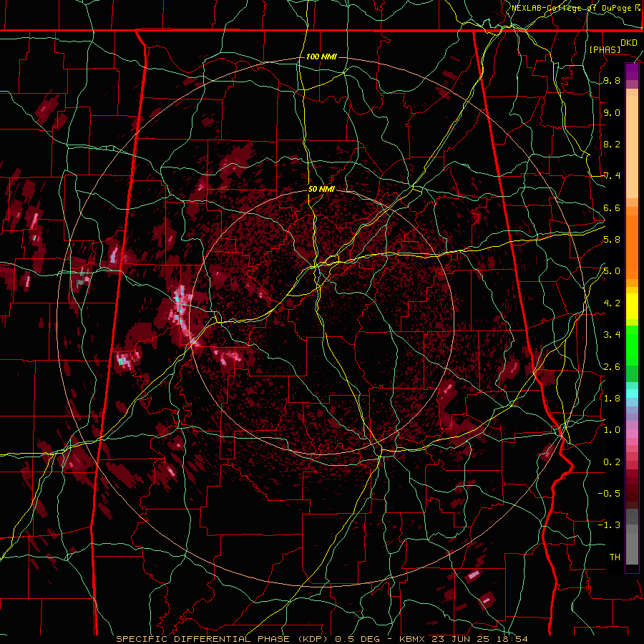
Task: Click the bright cyan KDP core west of center
Action: (x=178, y=298)
